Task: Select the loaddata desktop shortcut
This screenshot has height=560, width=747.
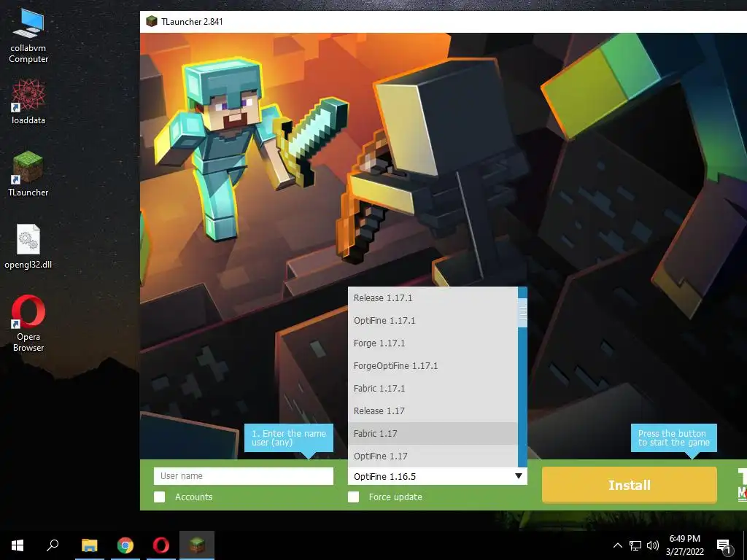Action: [x=28, y=101]
